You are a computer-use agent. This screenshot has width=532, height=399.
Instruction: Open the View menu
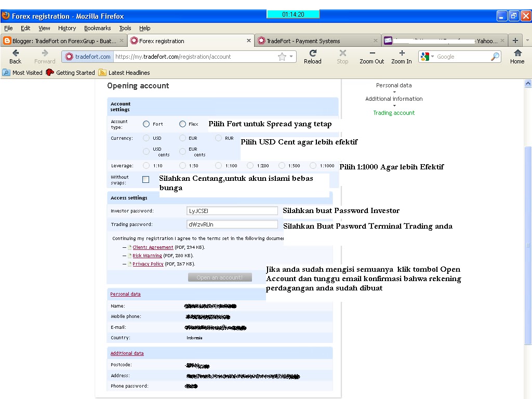[44, 28]
